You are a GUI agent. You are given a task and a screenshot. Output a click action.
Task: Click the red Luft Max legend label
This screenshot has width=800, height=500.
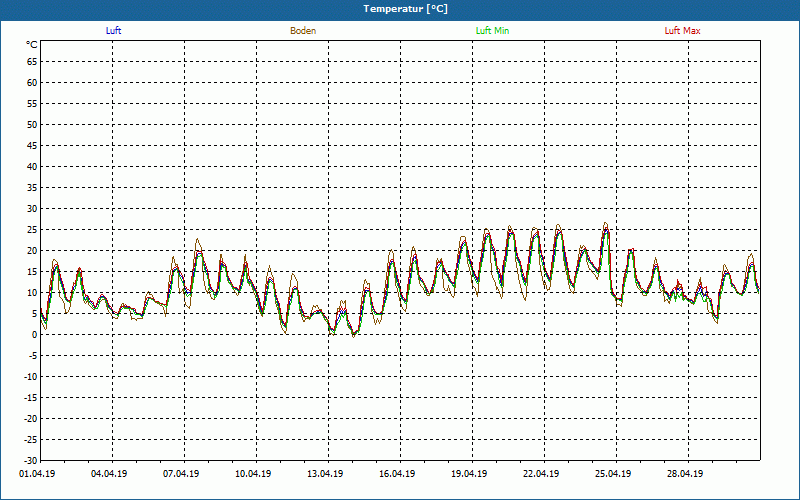pyautogui.click(x=682, y=31)
